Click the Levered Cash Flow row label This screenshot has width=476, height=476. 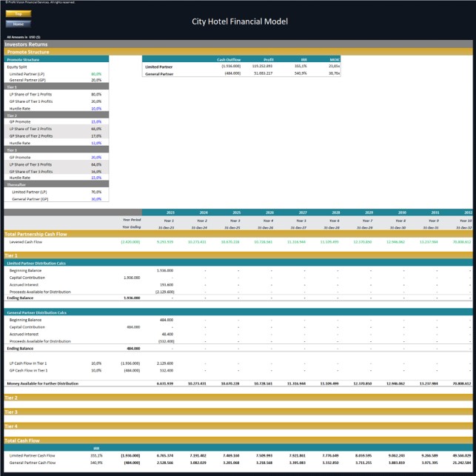(26, 242)
